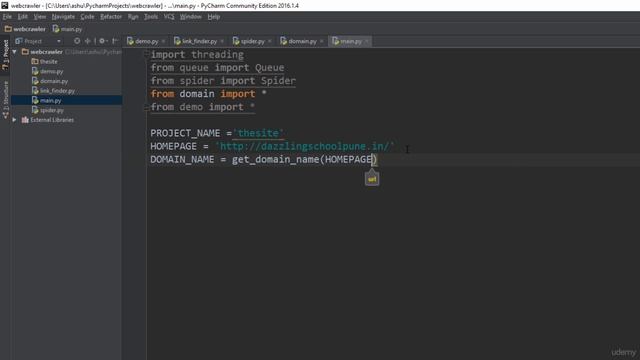The width and height of the screenshot is (640, 360).
Task: Click the External Libraries icon
Action: pos(25,120)
